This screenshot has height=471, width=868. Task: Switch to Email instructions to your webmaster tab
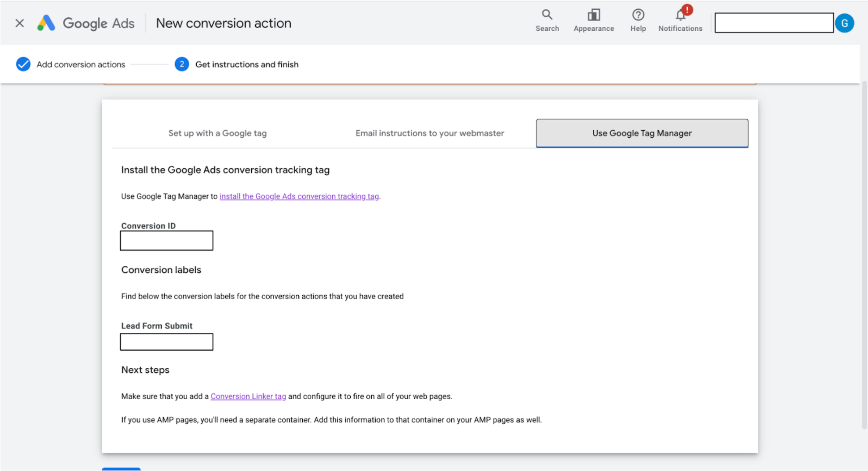[429, 133]
